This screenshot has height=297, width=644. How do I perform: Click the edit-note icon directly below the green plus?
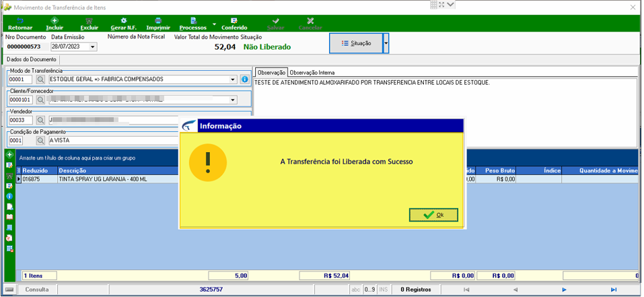point(9,165)
